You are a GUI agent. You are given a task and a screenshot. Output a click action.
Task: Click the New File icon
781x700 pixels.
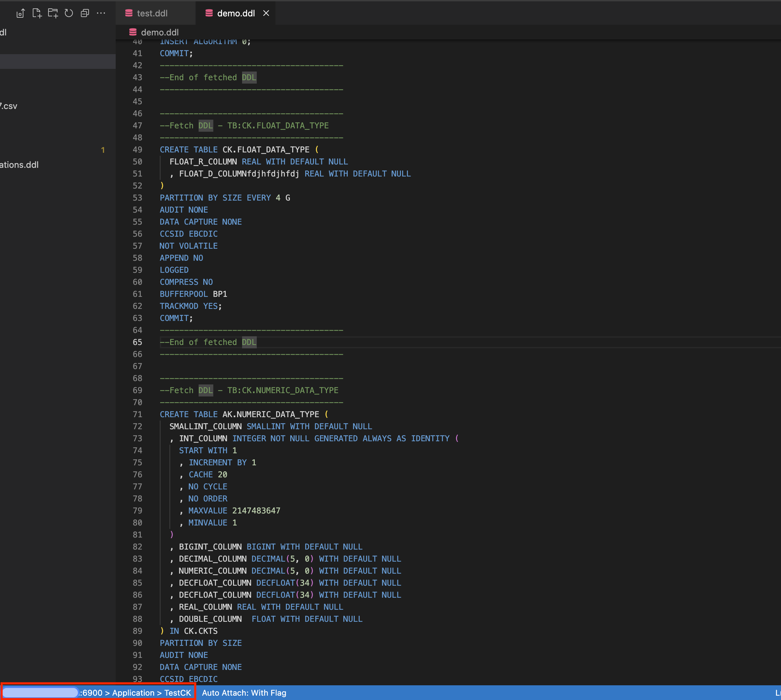tap(37, 13)
